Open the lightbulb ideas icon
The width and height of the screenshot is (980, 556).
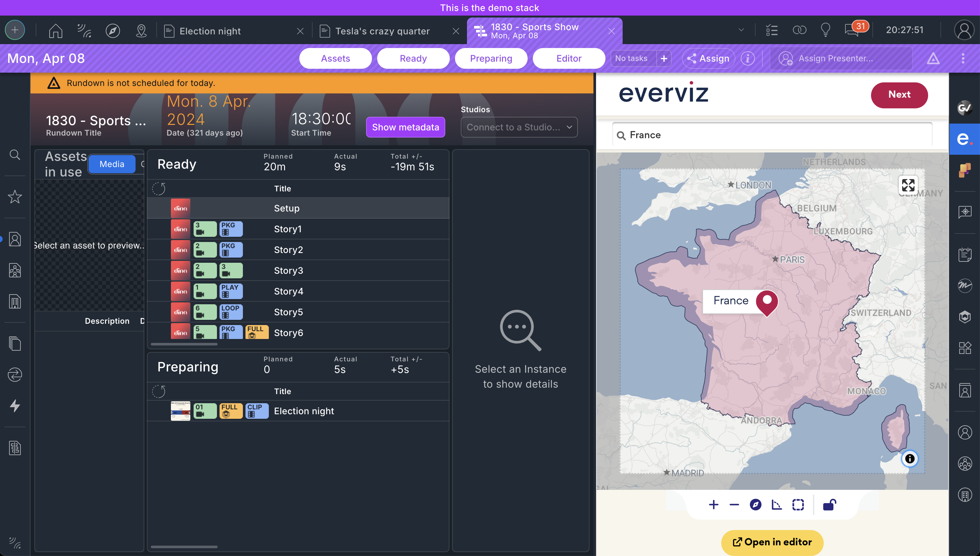click(x=825, y=30)
